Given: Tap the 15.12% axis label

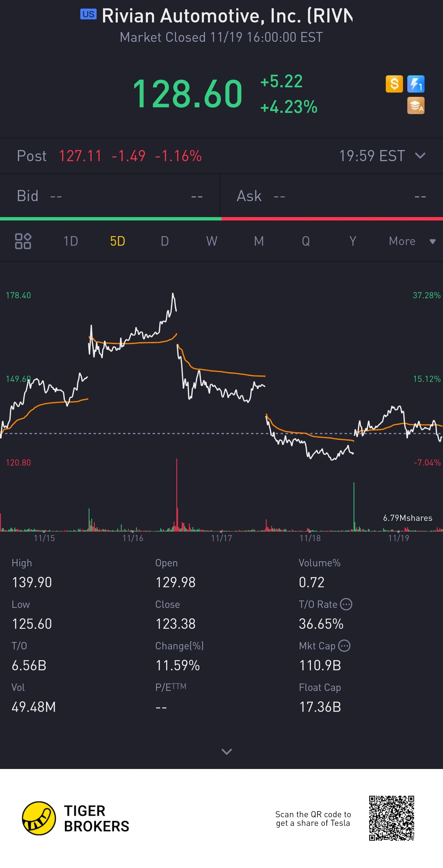Looking at the screenshot, I should coord(427,379).
